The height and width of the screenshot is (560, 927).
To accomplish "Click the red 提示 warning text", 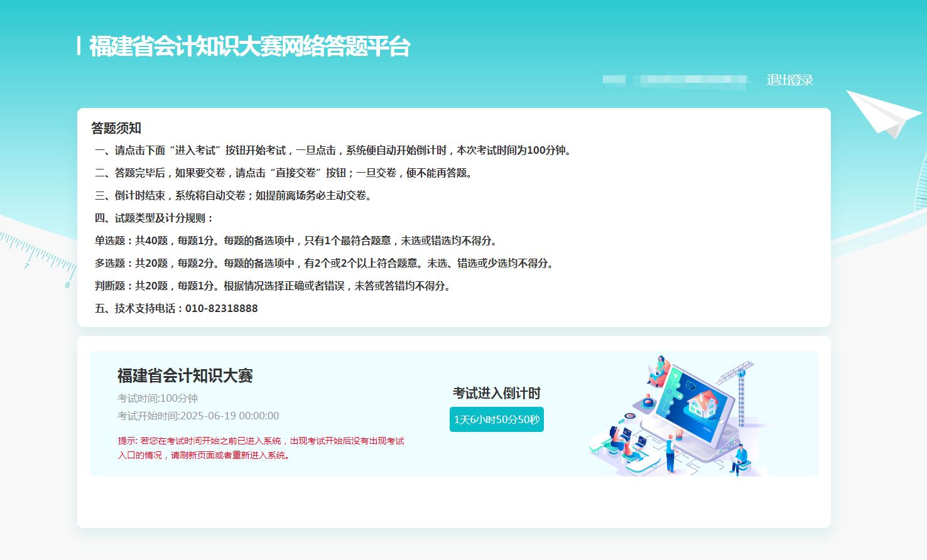I will pyautogui.click(x=261, y=448).
